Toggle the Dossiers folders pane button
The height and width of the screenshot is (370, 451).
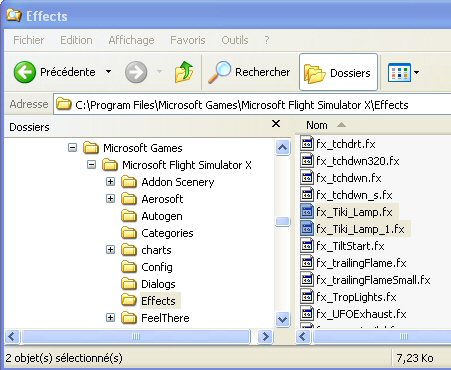tap(338, 72)
